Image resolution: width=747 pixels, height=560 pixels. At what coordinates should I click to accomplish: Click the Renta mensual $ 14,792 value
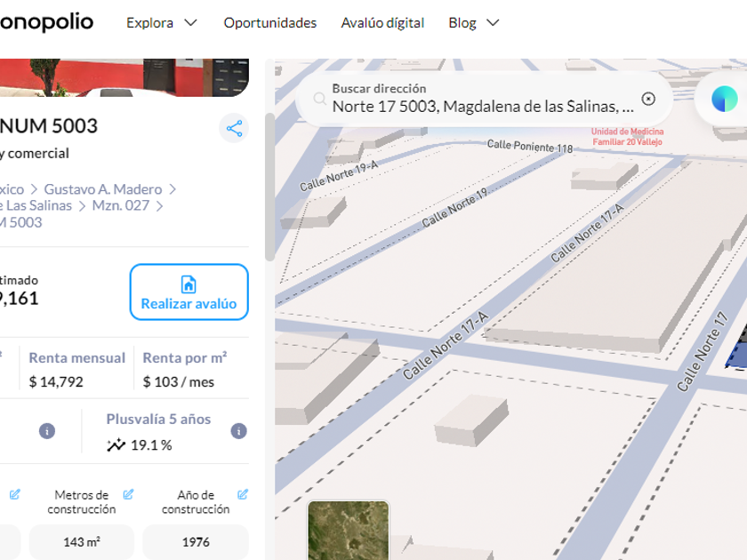pos(56,382)
